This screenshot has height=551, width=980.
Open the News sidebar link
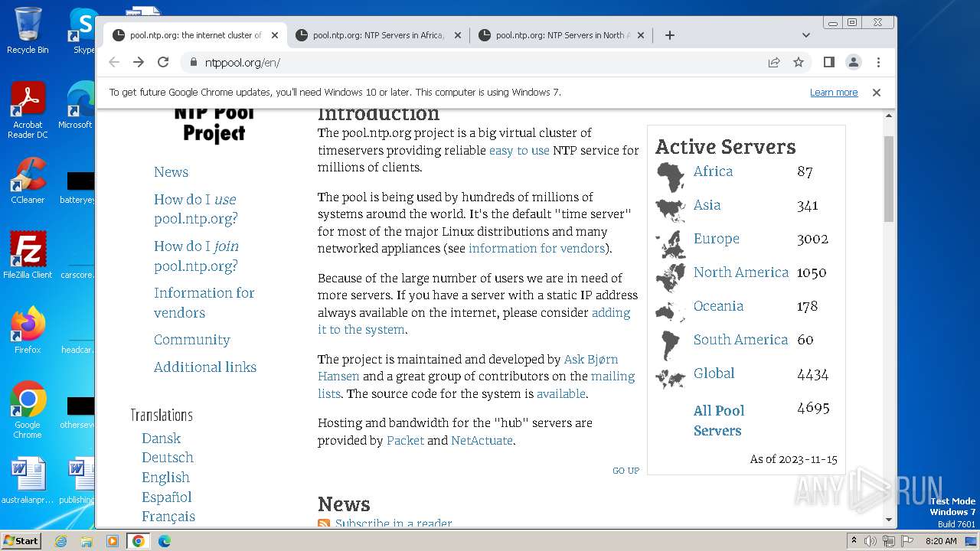pyautogui.click(x=171, y=172)
